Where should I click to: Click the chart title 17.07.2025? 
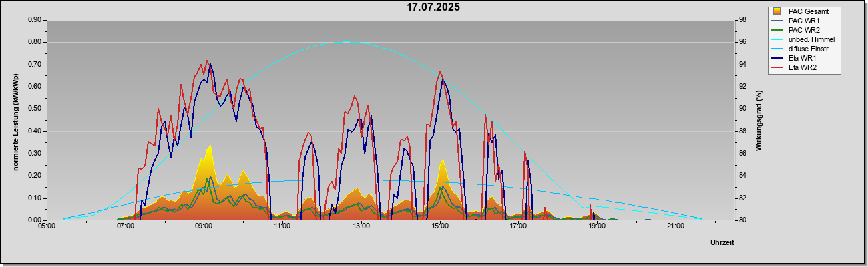pyautogui.click(x=433, y=8)
